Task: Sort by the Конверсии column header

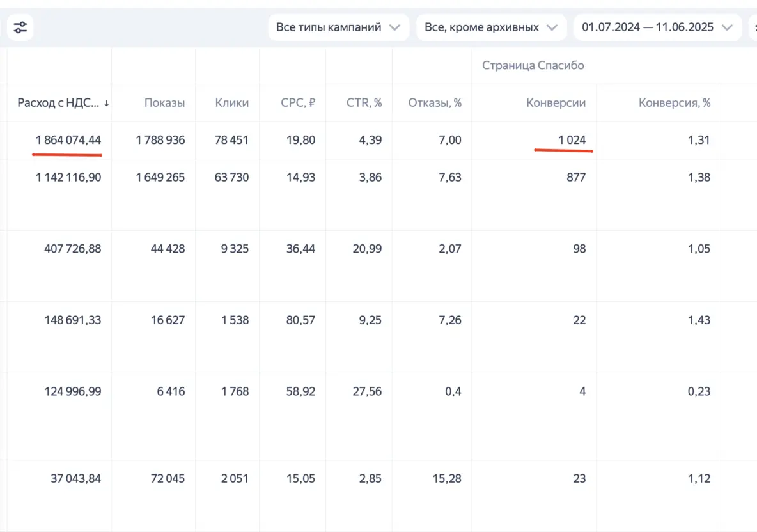Action: (x=556, y=103)
